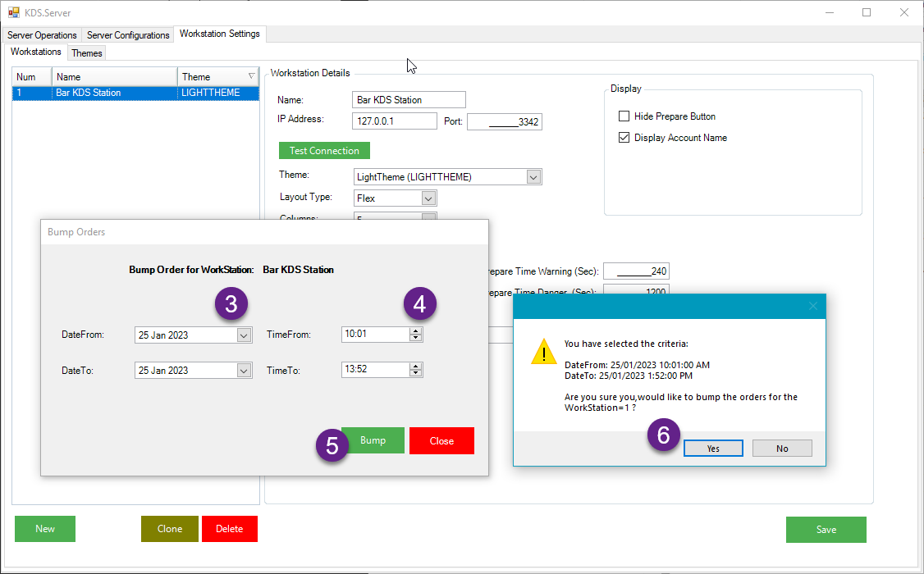
Task: Switch to the Server Operations tab
Action: [x=43, y=35]
